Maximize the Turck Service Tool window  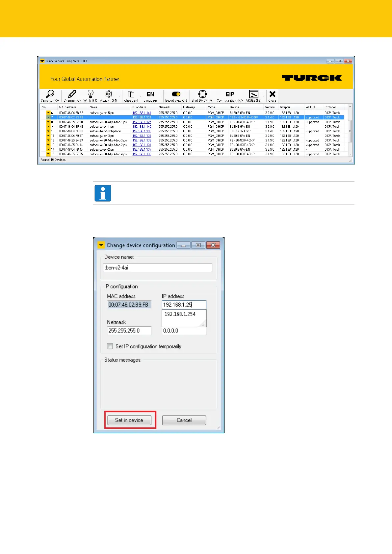[x=339, y=61]
